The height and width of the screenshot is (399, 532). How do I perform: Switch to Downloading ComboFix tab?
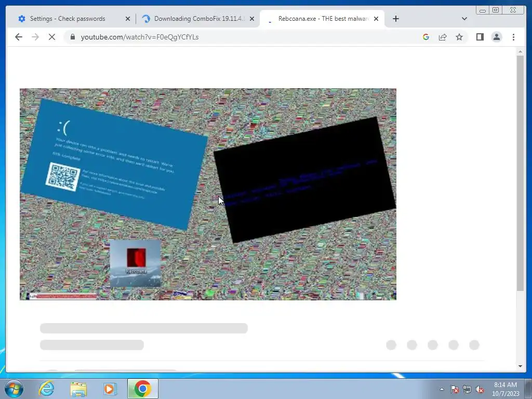point(198,19)
